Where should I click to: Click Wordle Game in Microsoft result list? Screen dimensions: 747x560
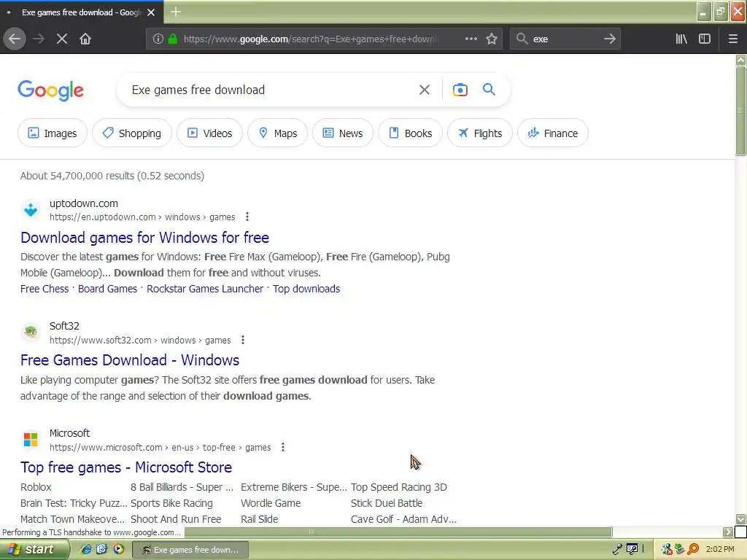(271, 503)
